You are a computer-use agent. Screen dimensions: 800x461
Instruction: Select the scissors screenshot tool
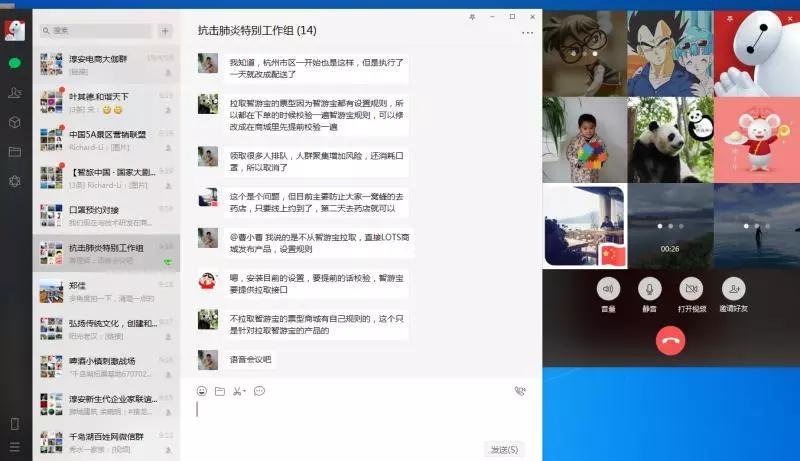(x=239, y=391)
